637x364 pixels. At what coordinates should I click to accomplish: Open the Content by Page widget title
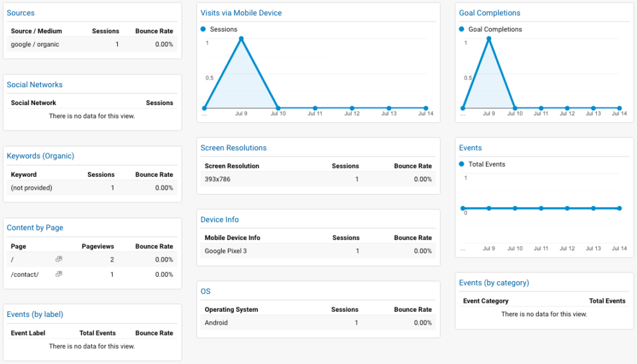(x=35, y=228)
